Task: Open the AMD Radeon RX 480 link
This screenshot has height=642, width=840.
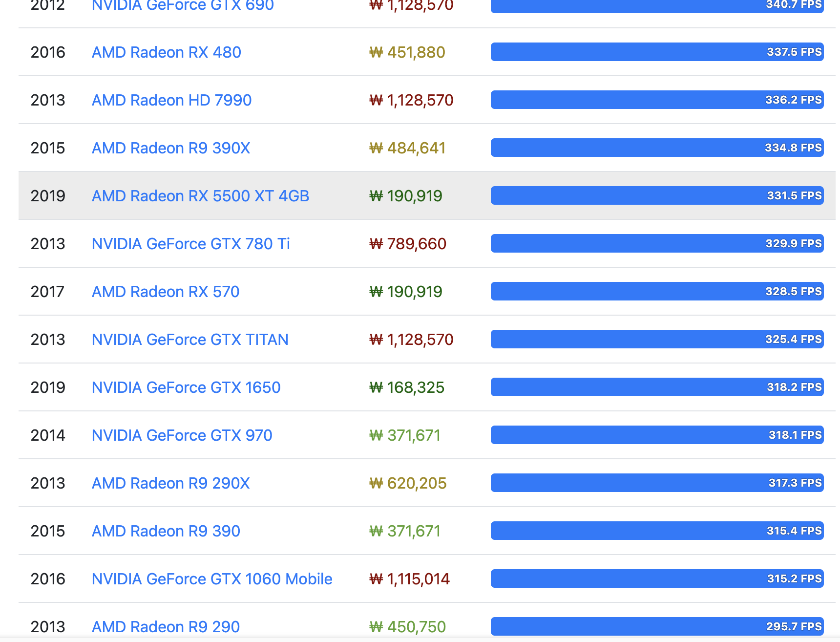Action: (x=167, y=52)
